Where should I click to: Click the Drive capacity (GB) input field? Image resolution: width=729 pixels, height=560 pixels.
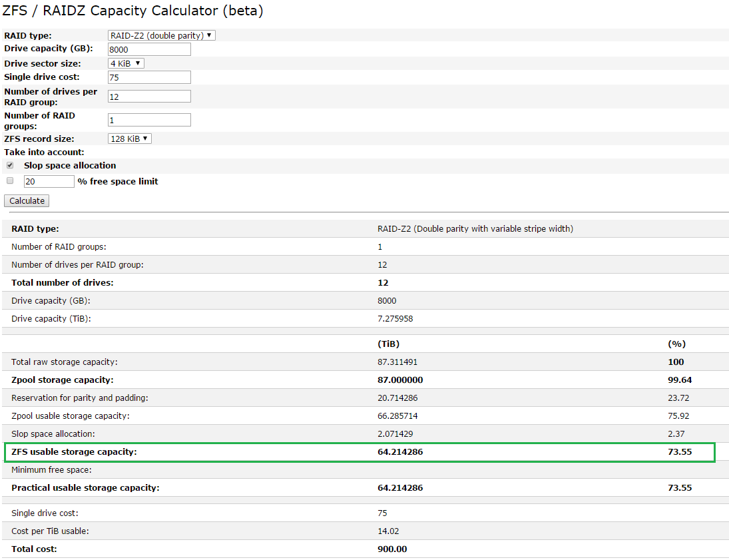[149, 49]
